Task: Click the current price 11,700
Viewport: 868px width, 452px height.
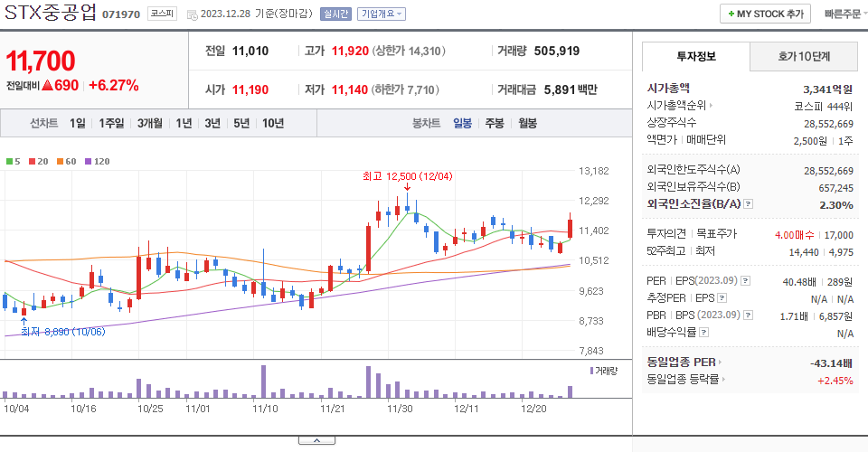Action: pyautogui.click(x=41, y=61)
